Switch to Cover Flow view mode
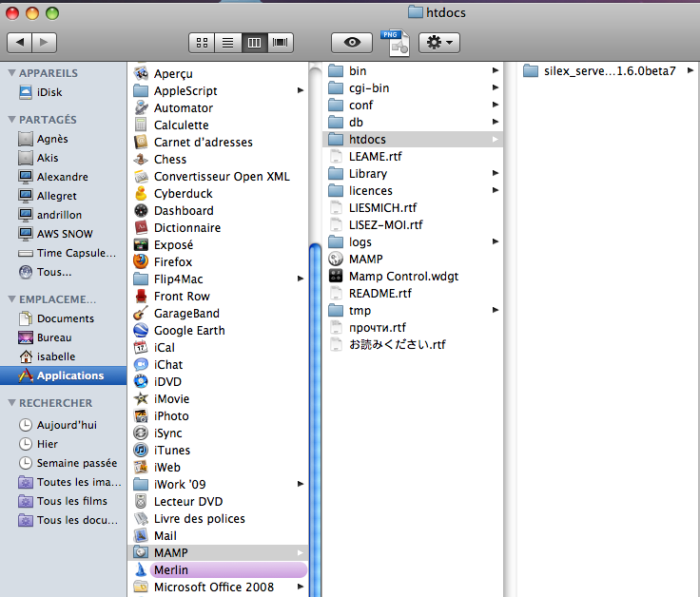 (281, 43)
